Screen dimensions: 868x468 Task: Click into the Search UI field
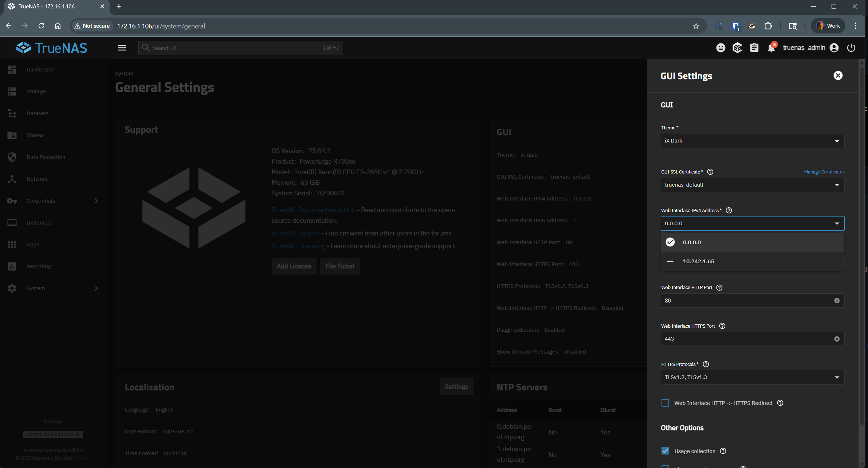point(240,48)
